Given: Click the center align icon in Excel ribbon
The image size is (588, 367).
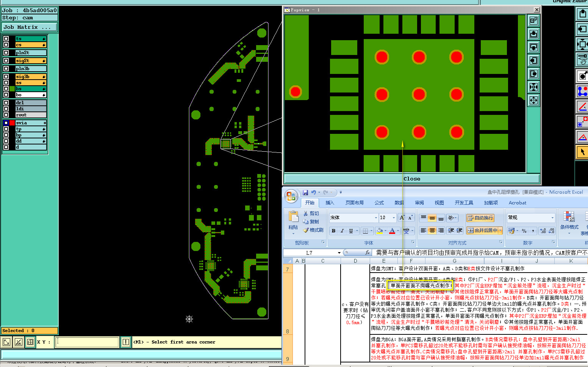Looking at the screenshot, I should tap(432, 231).
